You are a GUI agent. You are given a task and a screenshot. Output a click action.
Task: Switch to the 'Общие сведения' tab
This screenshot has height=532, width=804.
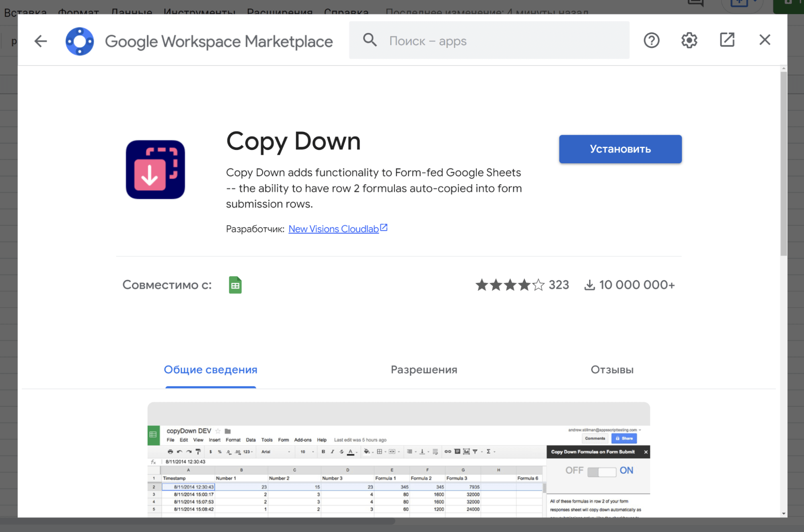(210, 370)
